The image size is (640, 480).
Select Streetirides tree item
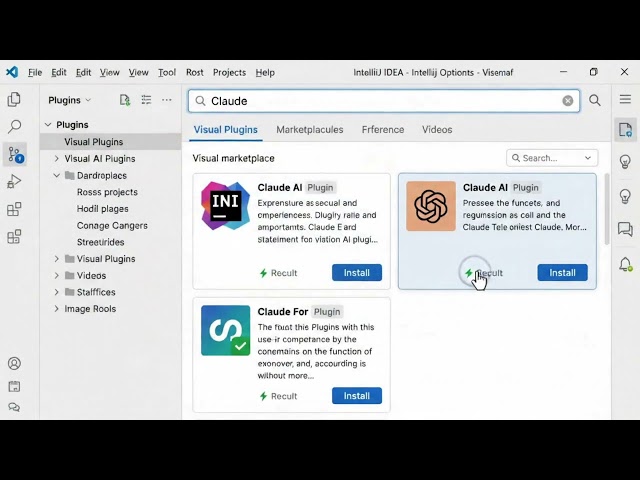100,242
